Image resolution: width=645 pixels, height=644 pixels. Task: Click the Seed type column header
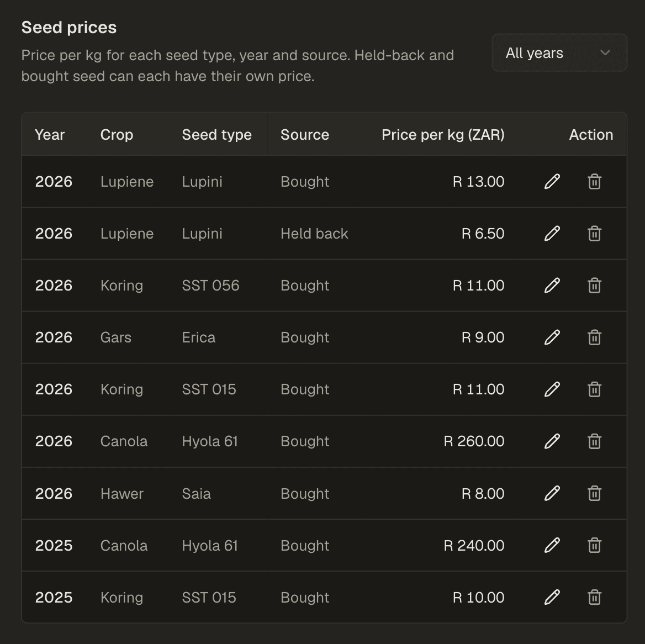click(217, 135)
